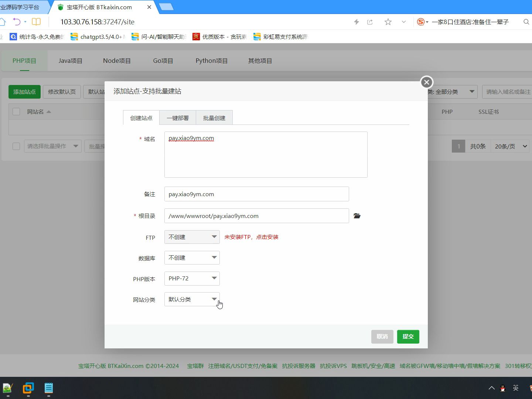Viewport: 532px width, 399px height.
Task: Select the 其他项目 tab
Action: coord(260,61)
